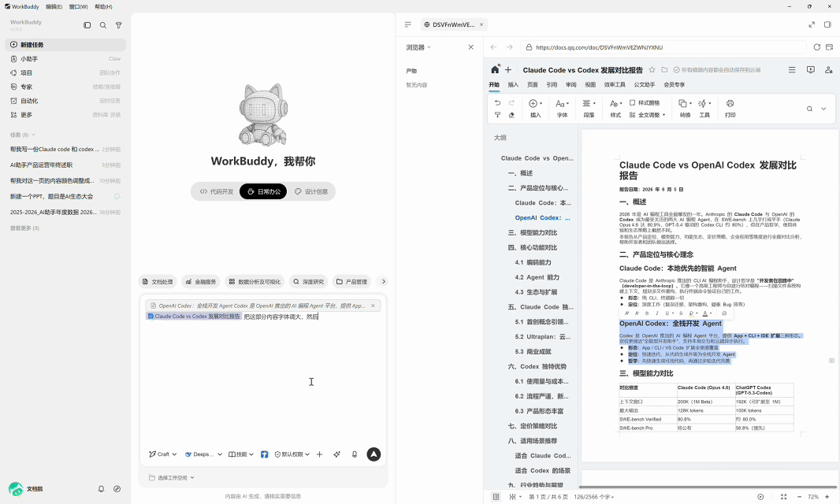Select 文档处理 suggestion chip

158,282
